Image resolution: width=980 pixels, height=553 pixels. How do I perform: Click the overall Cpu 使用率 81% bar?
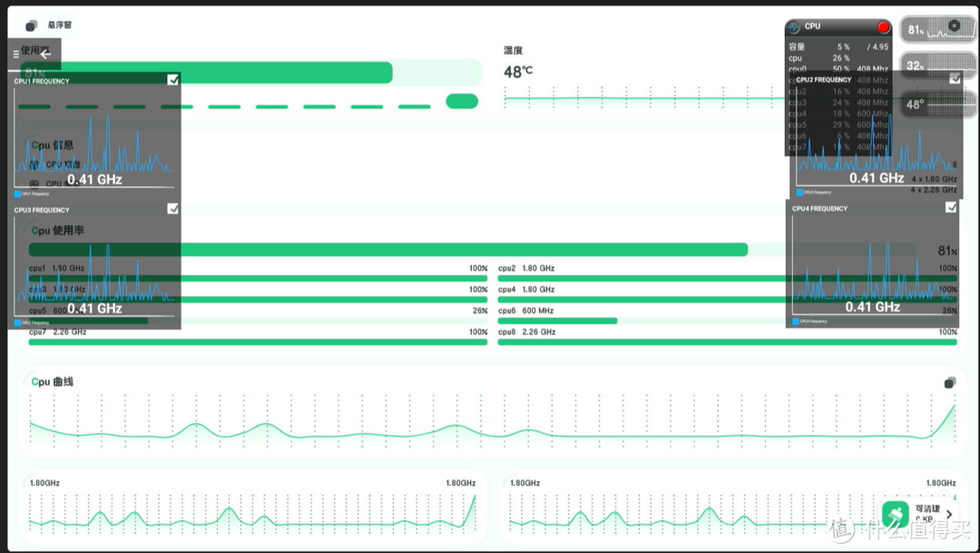473,250
